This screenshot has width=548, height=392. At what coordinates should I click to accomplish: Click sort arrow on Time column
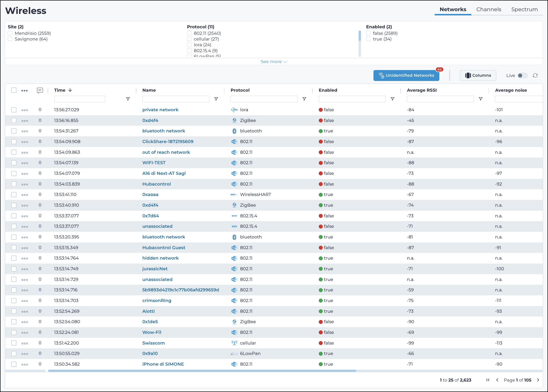70,90
